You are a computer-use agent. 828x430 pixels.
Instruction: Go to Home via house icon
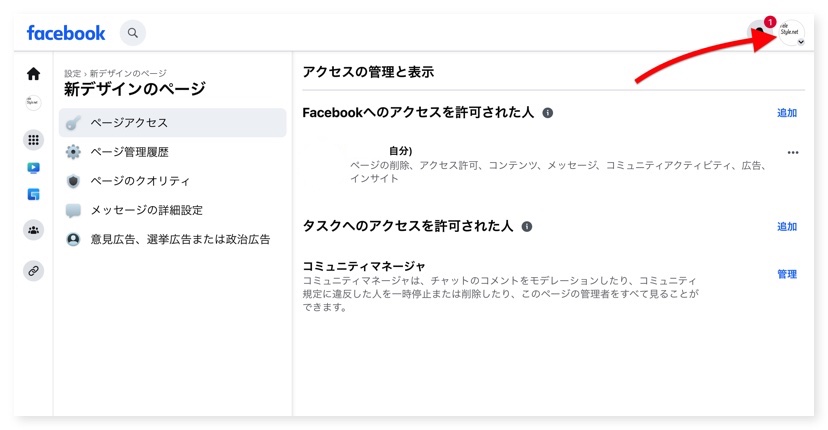33,74
